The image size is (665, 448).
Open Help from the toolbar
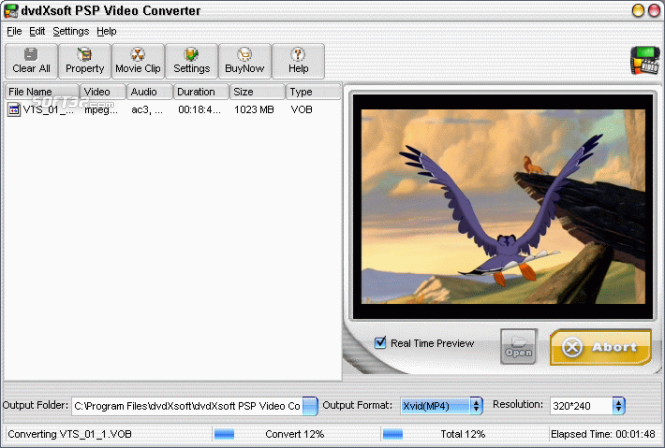point(298,61)
